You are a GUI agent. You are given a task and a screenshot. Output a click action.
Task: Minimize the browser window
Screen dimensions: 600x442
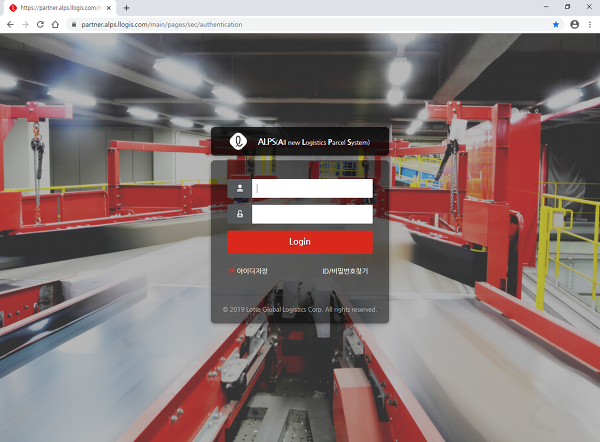pos(546,7)
